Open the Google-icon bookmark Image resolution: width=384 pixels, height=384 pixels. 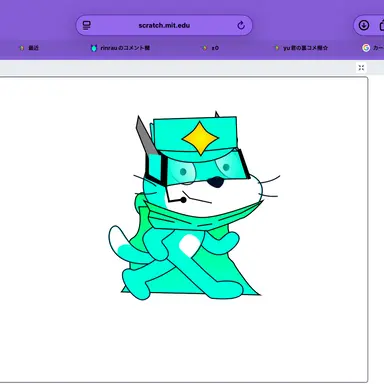pyautogui.click(x=373, y=48)
